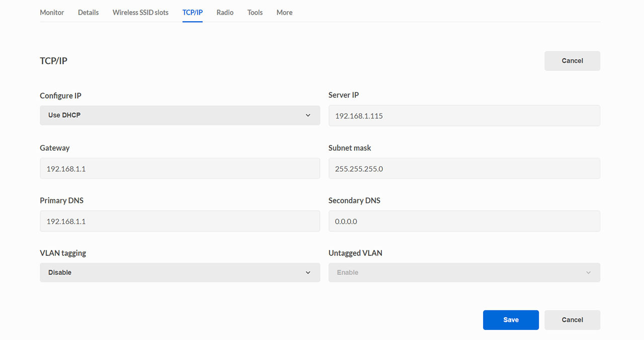Click the Secondary DNS field

point(464,221)
